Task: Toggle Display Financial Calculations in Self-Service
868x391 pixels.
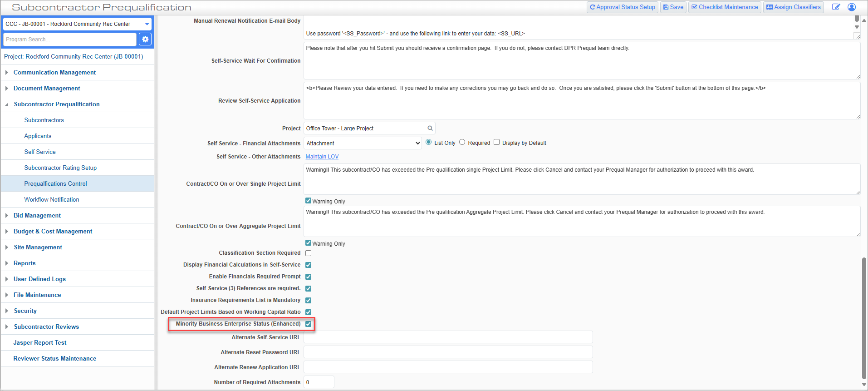Action: coord(308,265)
